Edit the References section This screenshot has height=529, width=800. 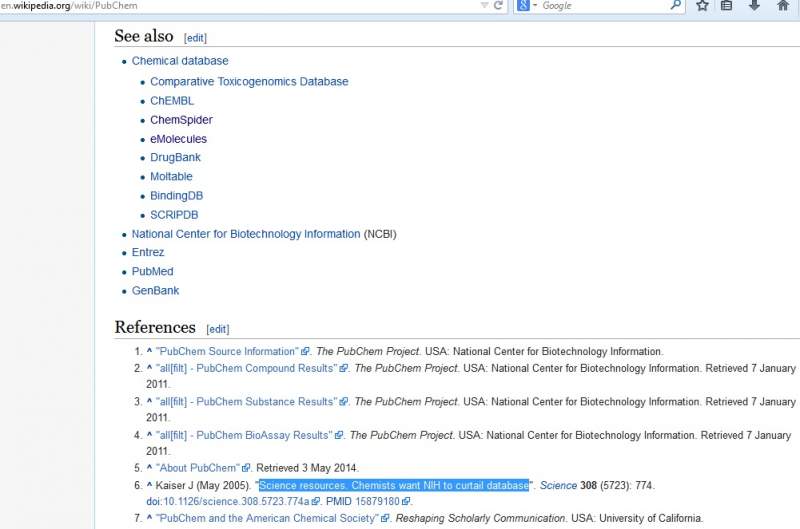218,330
